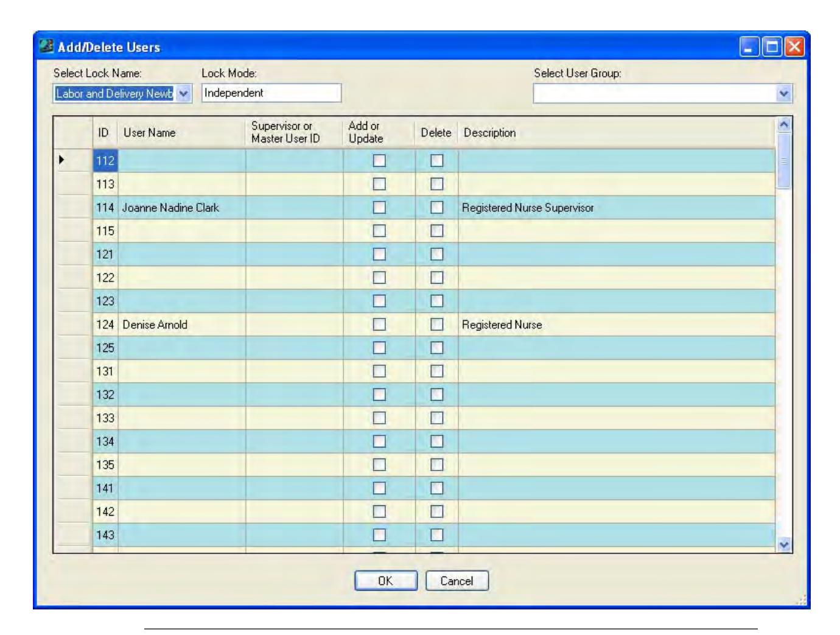Image resolution: width=840 pixels, height=635 pixels.
Task: Click the ID column header
Action: (x=104, y=133)
